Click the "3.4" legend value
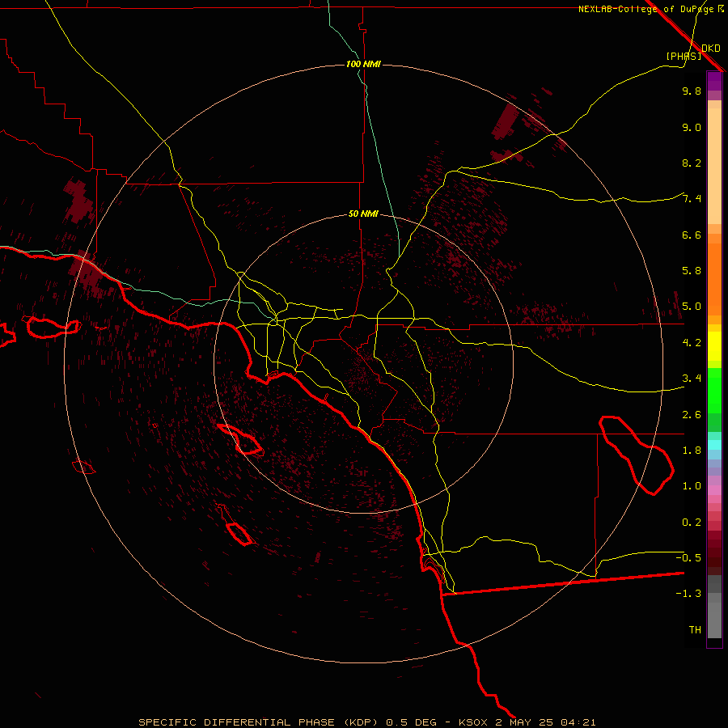 coord(692,379)
